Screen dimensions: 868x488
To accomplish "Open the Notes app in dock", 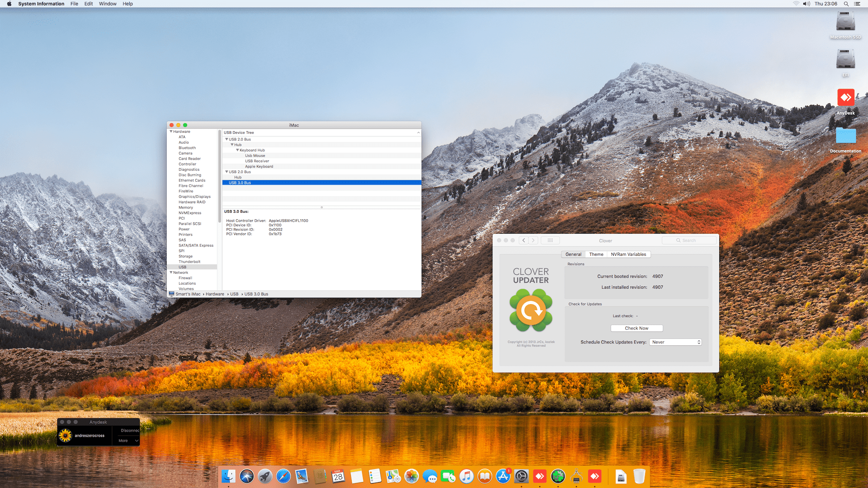I will pos(357,476).
